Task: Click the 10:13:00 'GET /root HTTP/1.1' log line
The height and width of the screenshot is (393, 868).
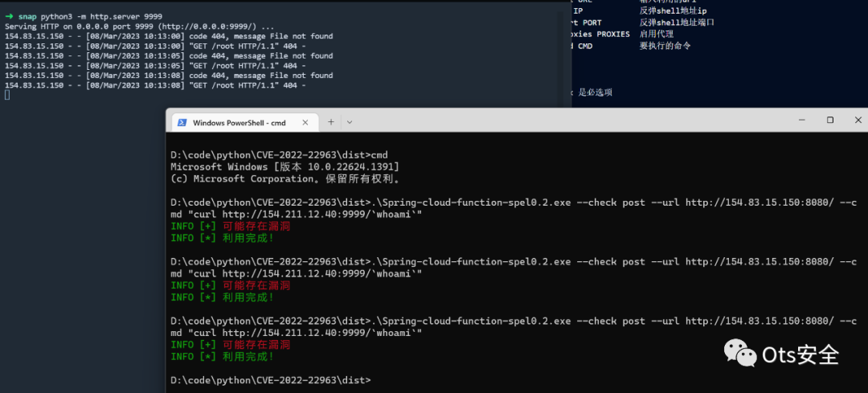Action: 155,46
